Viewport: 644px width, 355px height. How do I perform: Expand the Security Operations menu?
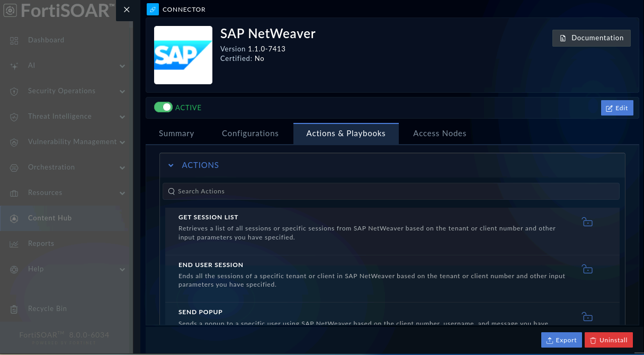pyautogui.click(x=122, y=92)
